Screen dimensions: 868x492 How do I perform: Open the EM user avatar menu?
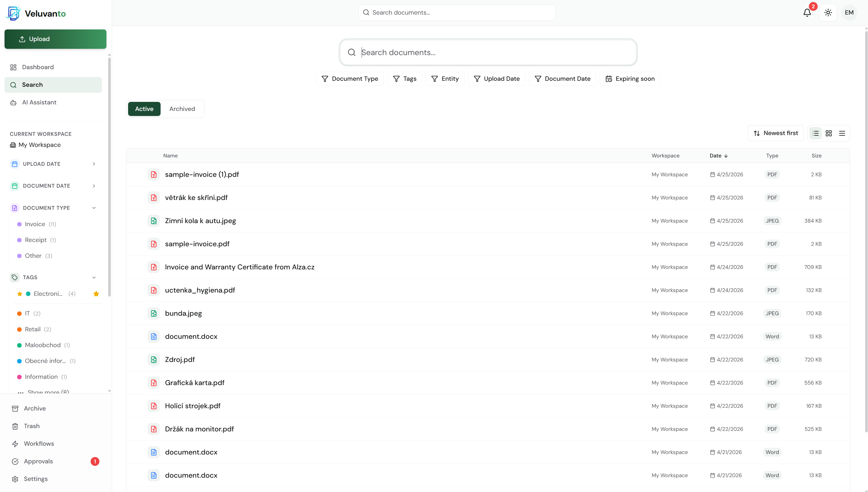coord(849,13)
